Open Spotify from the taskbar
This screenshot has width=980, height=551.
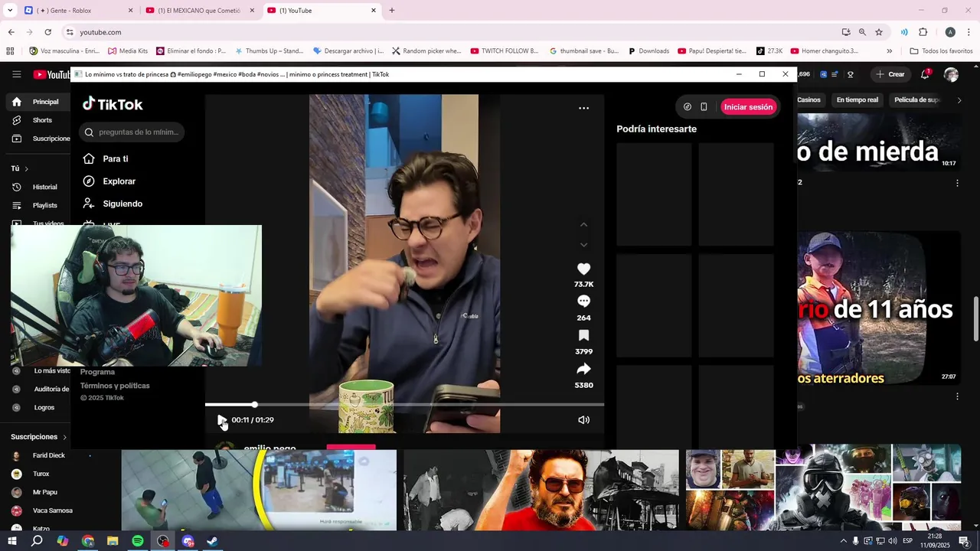[x=137, y=541]
